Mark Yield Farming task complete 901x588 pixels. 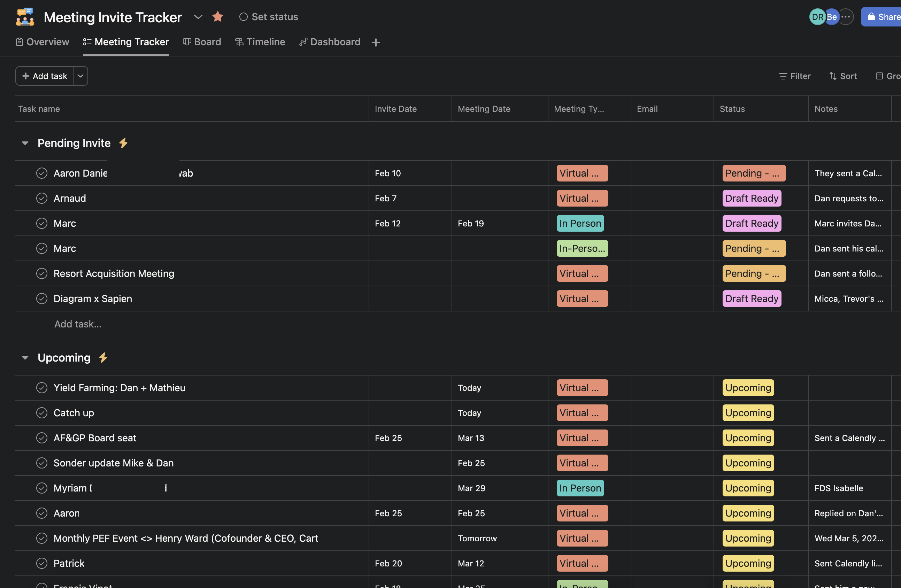pyautogui.click(x=42, y=388)
